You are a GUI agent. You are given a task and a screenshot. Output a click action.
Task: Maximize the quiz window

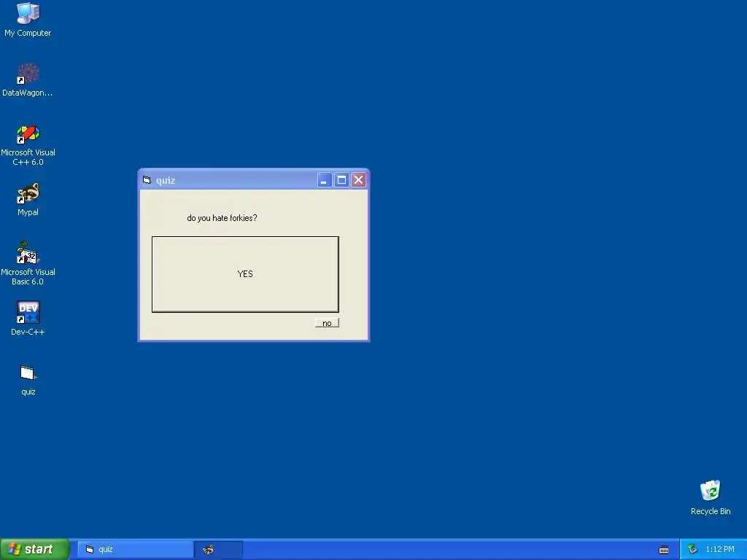click(x=341, y=180)
